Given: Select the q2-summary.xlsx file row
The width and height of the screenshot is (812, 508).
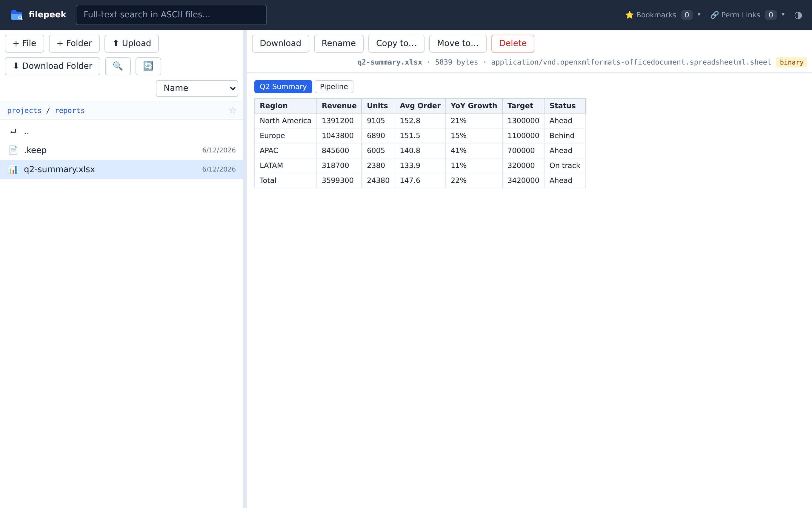Looking at the screenshot, I should 122,169.
